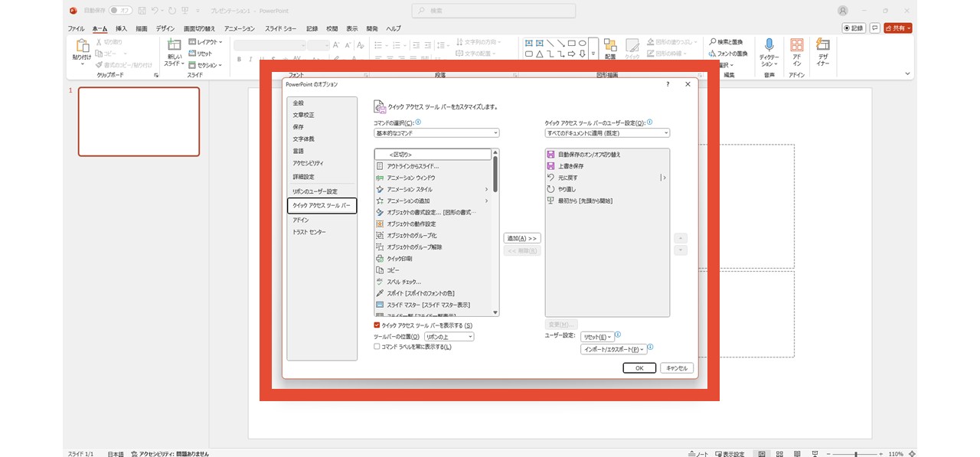Screen dimensions: 980x457
Task: Click the zoom slider in status bar
Action: (857, 453)
